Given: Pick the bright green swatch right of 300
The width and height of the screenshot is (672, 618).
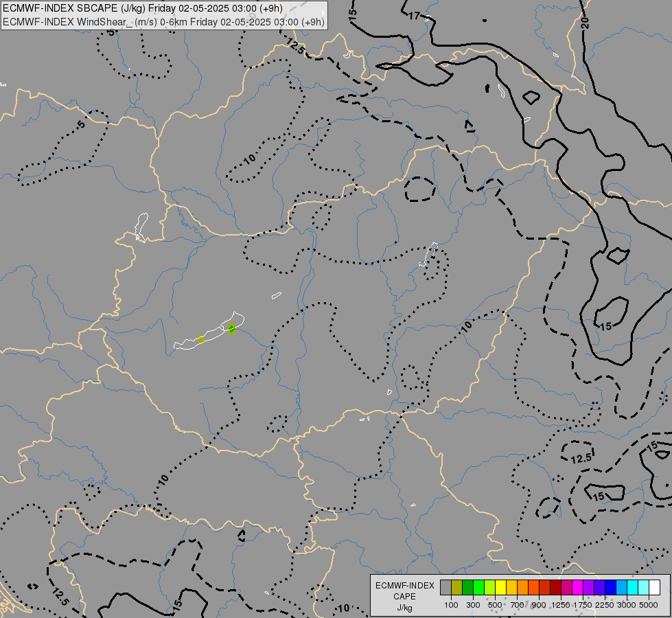Looking at the screenshot, I should [x=478, y=588].
